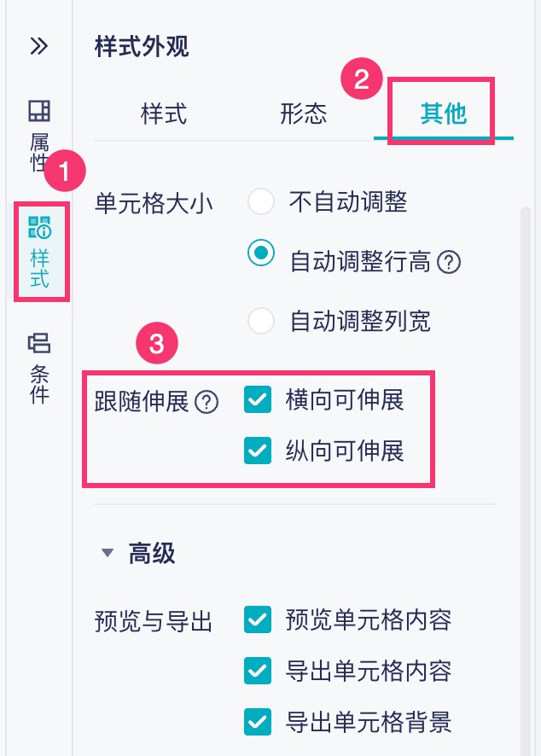541x756 pixels.
Task: Collapse the 高级 section triangle
Action: pyautogui.click(x=107, y=553)
